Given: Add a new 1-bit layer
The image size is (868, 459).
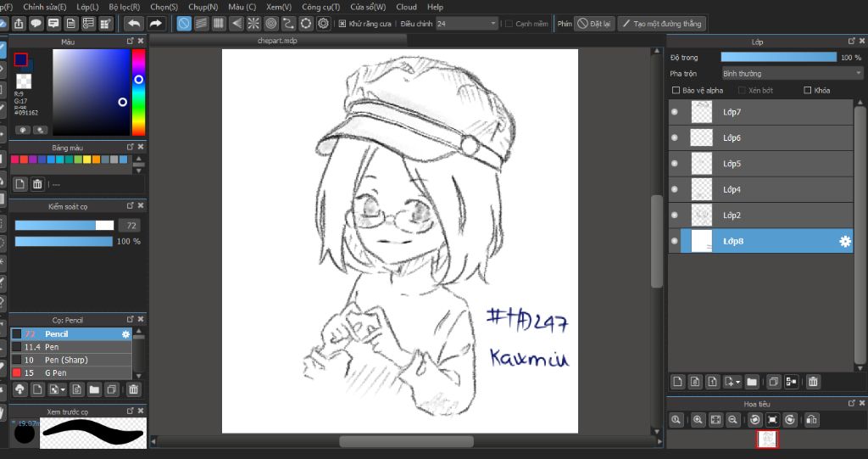Looking at the screenshot, I should [712, 382].
